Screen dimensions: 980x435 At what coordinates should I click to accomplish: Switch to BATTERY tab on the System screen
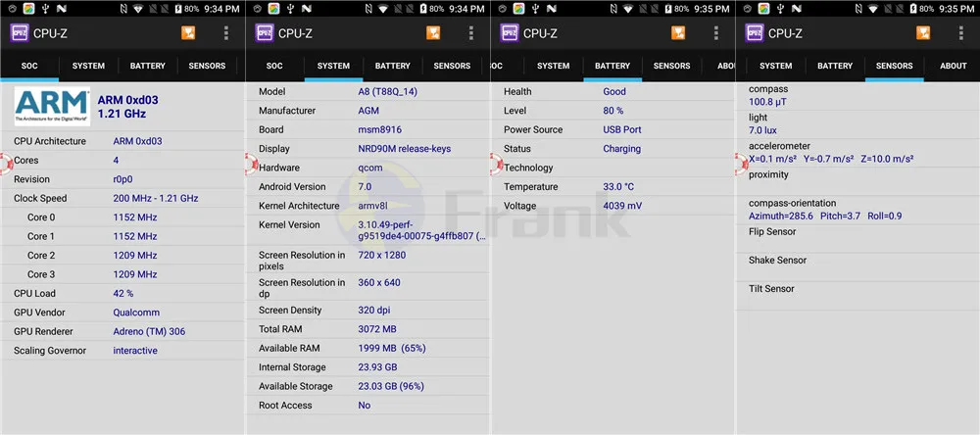coord(393,66)
